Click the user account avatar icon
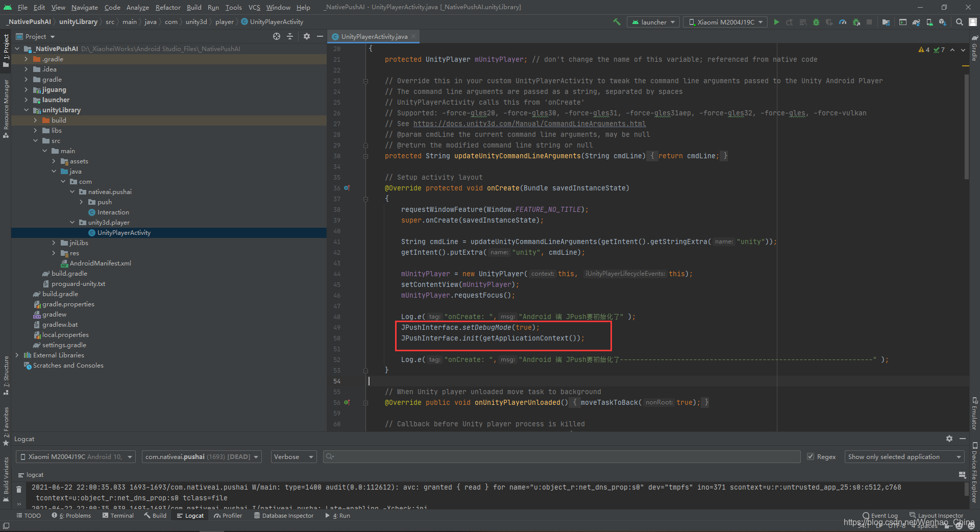 pos(973,22)
